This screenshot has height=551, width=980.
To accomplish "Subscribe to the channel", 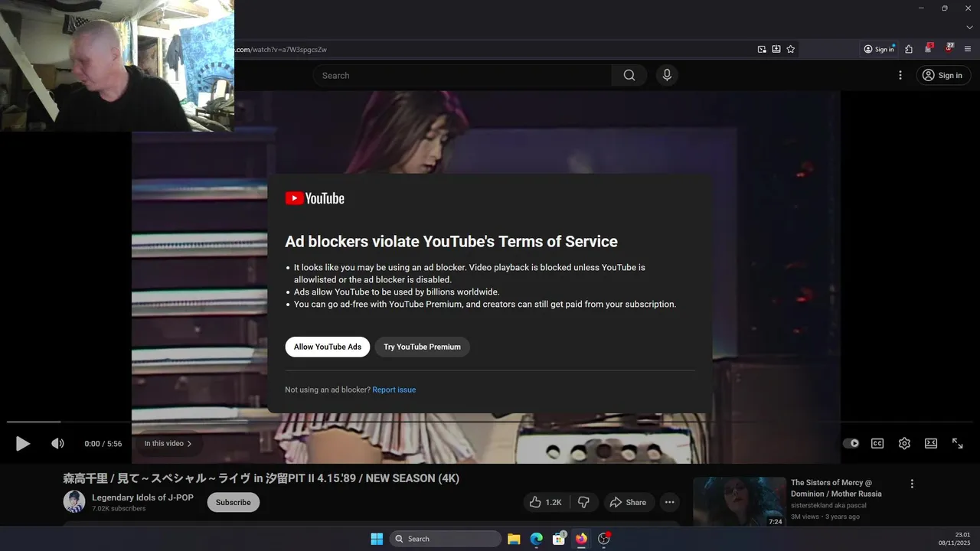I will pyautogui.click(x=233, y=502).
